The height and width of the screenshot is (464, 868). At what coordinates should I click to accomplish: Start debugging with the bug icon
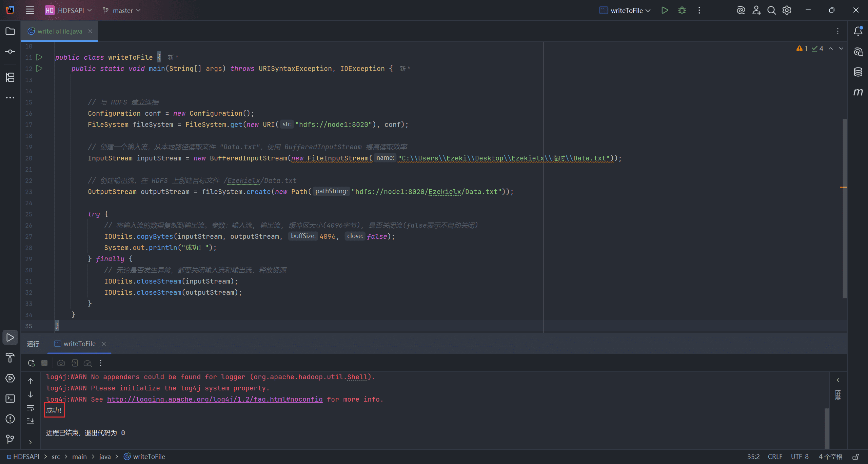pyautogui.click(x=682, y=10)
